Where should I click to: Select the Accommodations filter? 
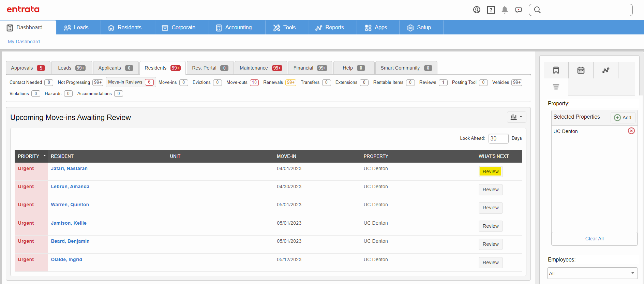pyautogui.click(x=100, y=94)
